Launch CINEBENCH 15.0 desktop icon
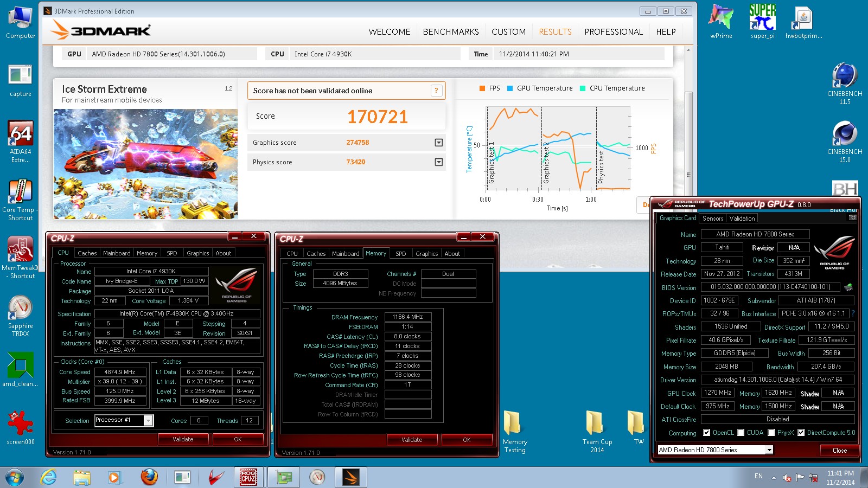 (x=845, y=141)
